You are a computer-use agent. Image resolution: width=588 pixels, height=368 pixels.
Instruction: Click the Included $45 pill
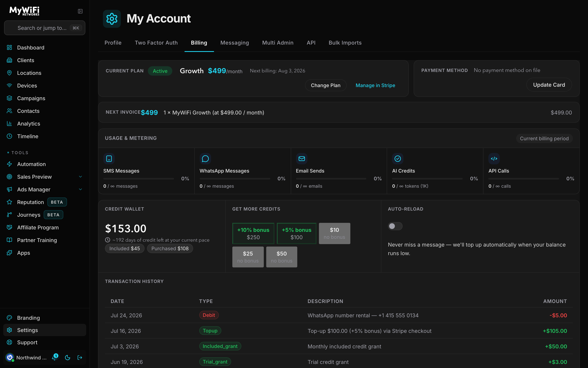(x=124, y=248)
